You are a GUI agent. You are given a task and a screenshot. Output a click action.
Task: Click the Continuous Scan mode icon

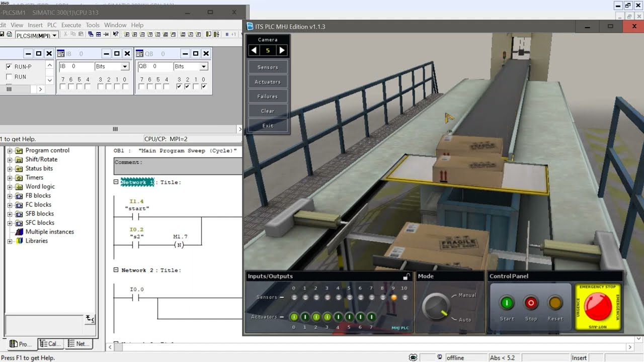(216, 34)
